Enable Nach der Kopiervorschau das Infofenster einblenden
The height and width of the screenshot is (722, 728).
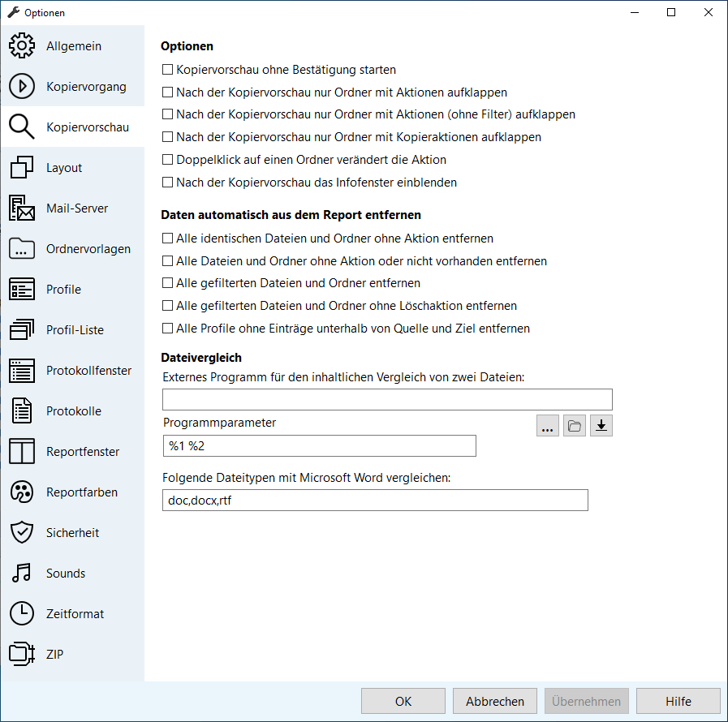tap(169, 183)
